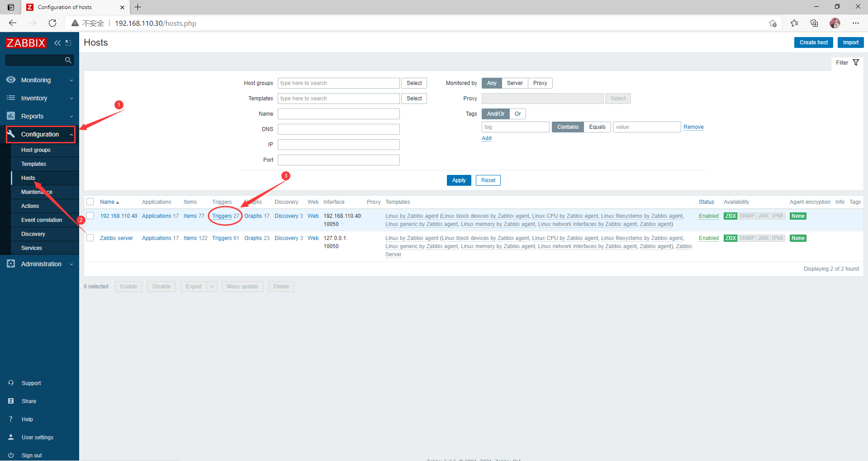Viewport: 868px width, 461px height.
Task: Reset the host filter
Action: pos(488,180)
